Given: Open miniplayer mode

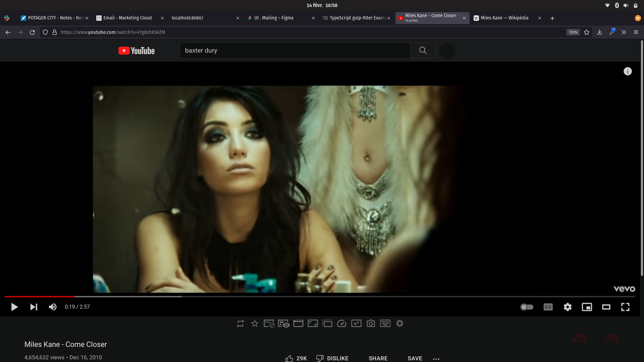Looking at the screenshot, I should (587, 307).
